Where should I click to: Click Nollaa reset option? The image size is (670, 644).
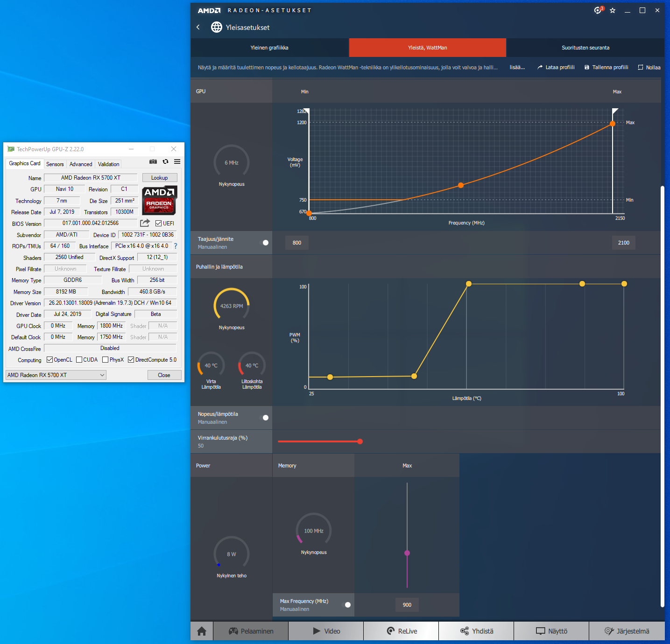click(x=649, y=67)
